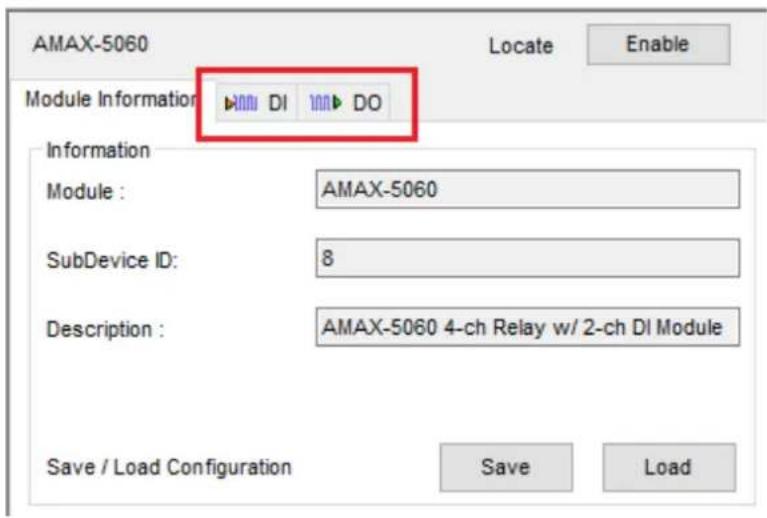Click the Load configuration button
The width and height of the screenshot is (767, 518).
point(669,467)
